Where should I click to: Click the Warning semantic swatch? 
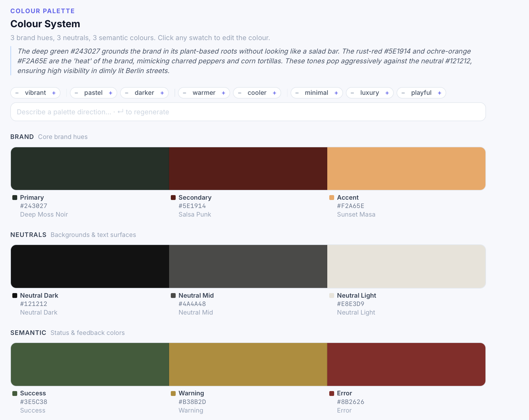(x=248, y=364)
